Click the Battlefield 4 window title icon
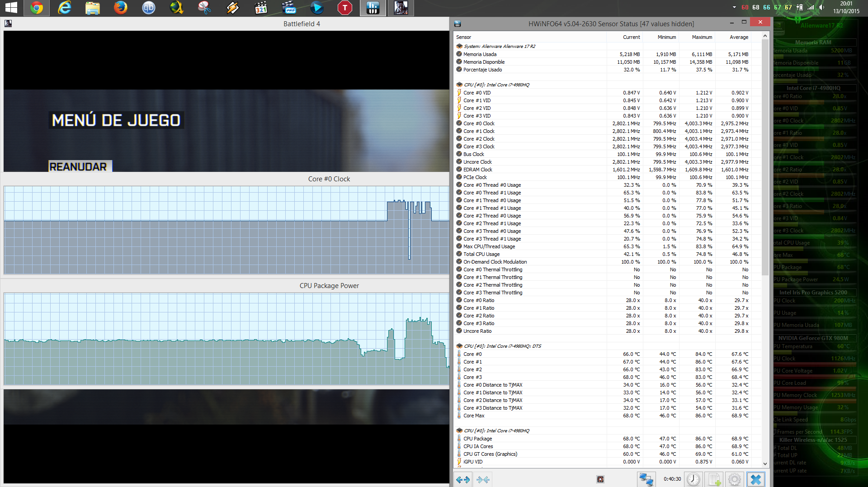 point(8,24)
